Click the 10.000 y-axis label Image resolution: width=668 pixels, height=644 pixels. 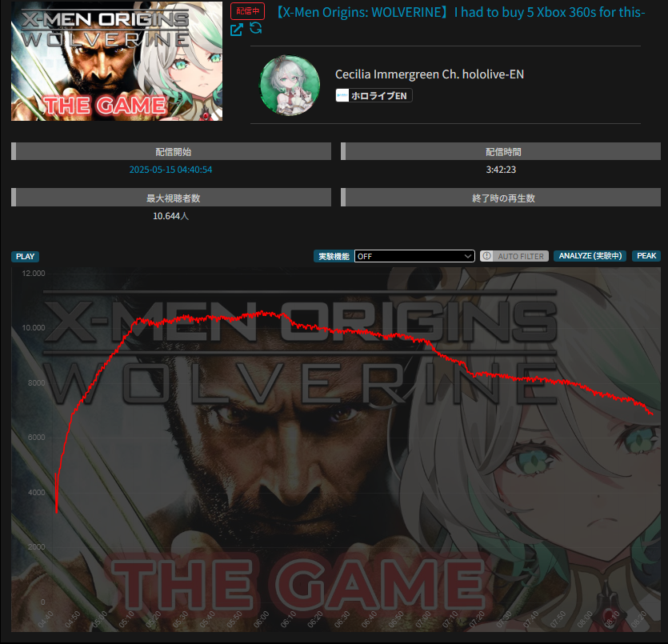click(x=34, y=327)
